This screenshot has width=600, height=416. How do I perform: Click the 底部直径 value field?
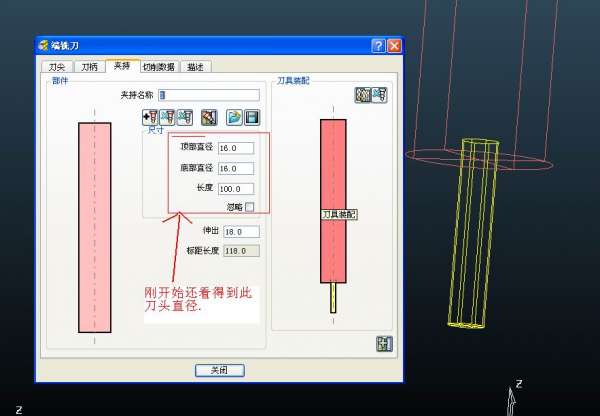click(236, 168)
